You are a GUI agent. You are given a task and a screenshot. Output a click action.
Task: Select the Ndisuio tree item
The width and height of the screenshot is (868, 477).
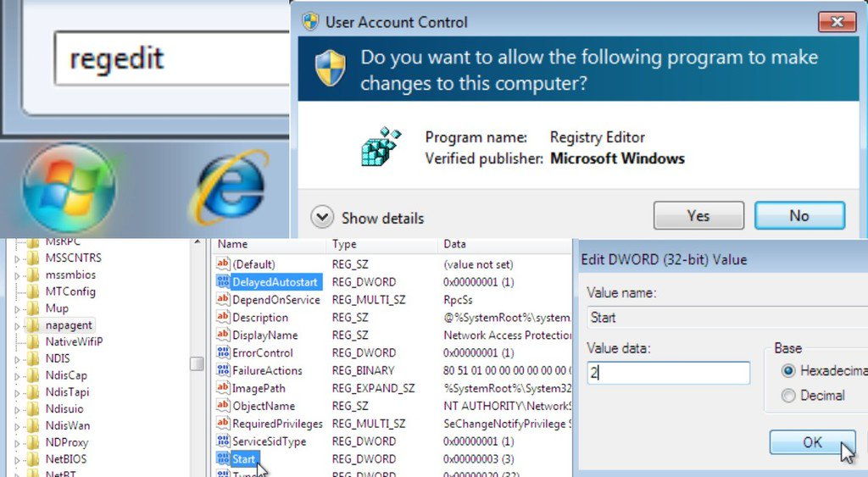[64, 408]
